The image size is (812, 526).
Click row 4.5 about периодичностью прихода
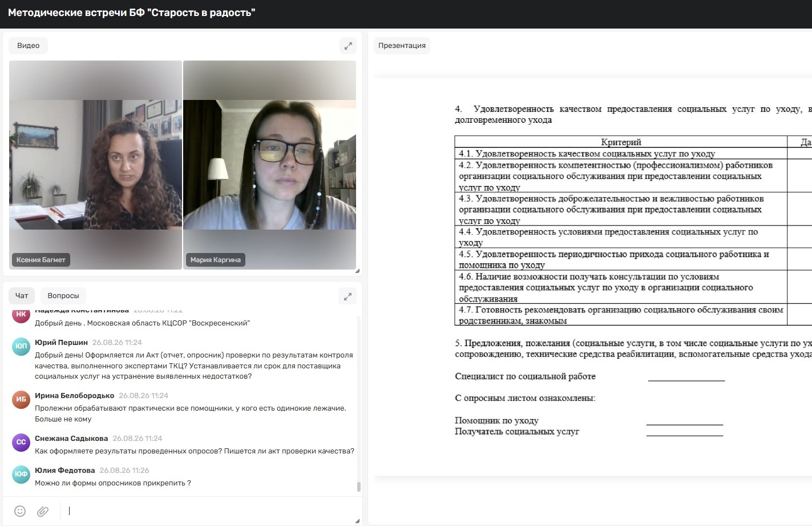(x=621, y=259)
